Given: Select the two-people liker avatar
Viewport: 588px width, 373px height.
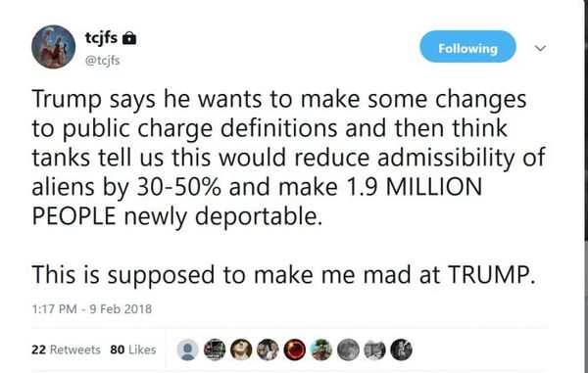Looking at the screenshot, I should [x=268, y=350].
